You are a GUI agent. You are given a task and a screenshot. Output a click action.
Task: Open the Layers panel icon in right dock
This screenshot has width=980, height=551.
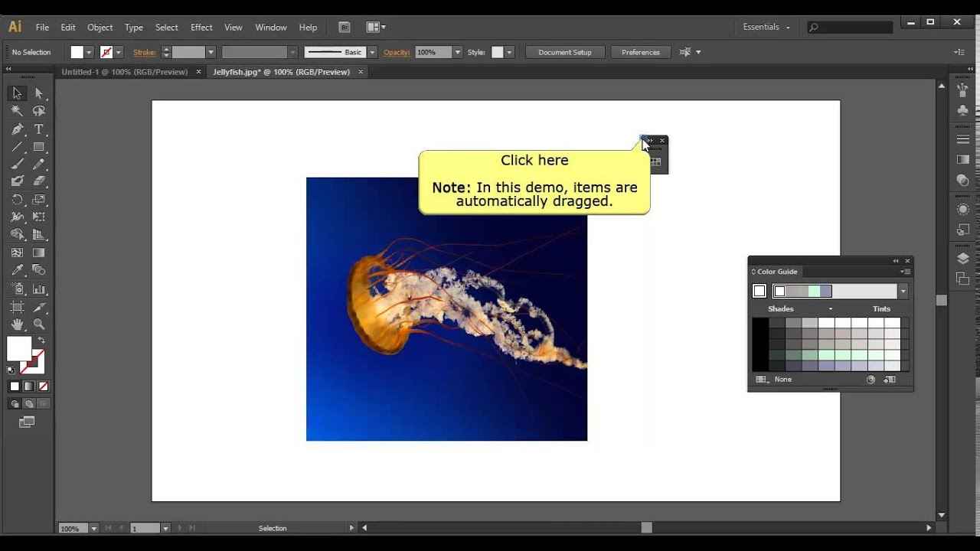963,259
